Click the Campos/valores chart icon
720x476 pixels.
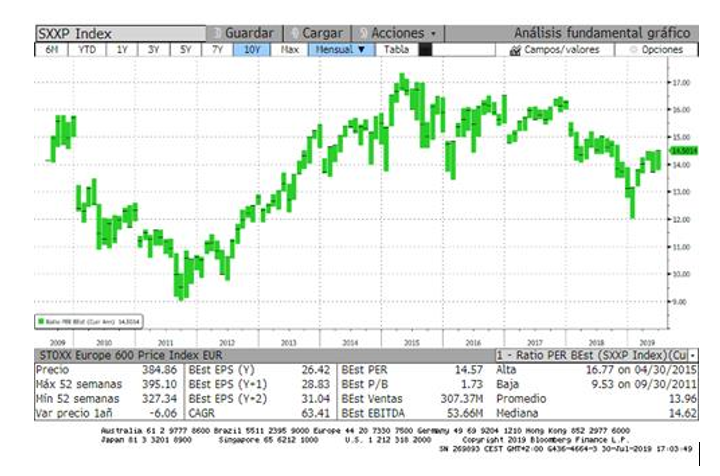click(515, 50)
